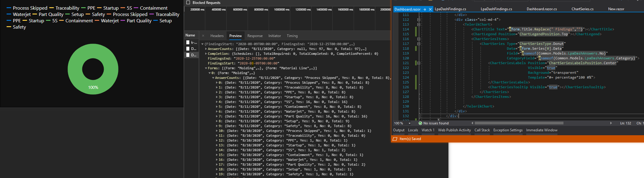Expand the Completion node in preview
Image resolution: width=644 pixels, height=178 pixels.
click(x=206, y=54)
